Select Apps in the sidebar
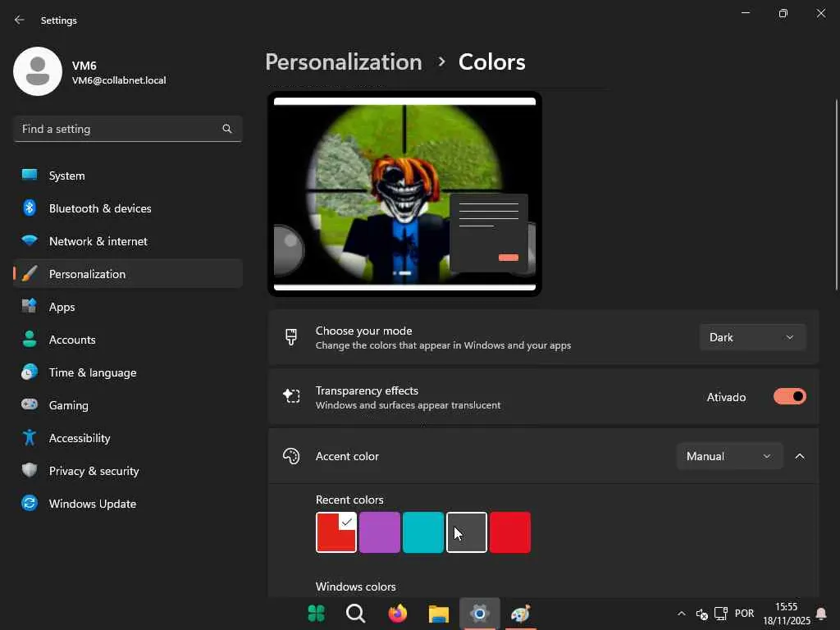Screen dimensions: 840x630 tap(127, 307)
